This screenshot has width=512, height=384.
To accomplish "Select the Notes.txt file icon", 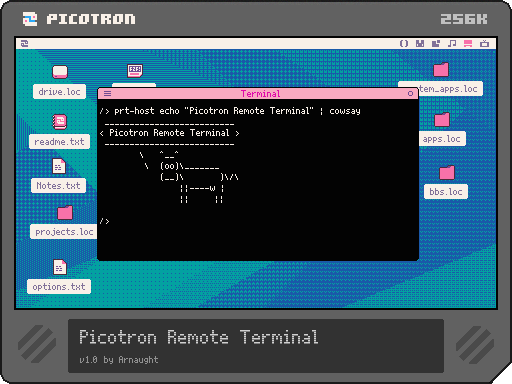I will click(x=59, y=166).
